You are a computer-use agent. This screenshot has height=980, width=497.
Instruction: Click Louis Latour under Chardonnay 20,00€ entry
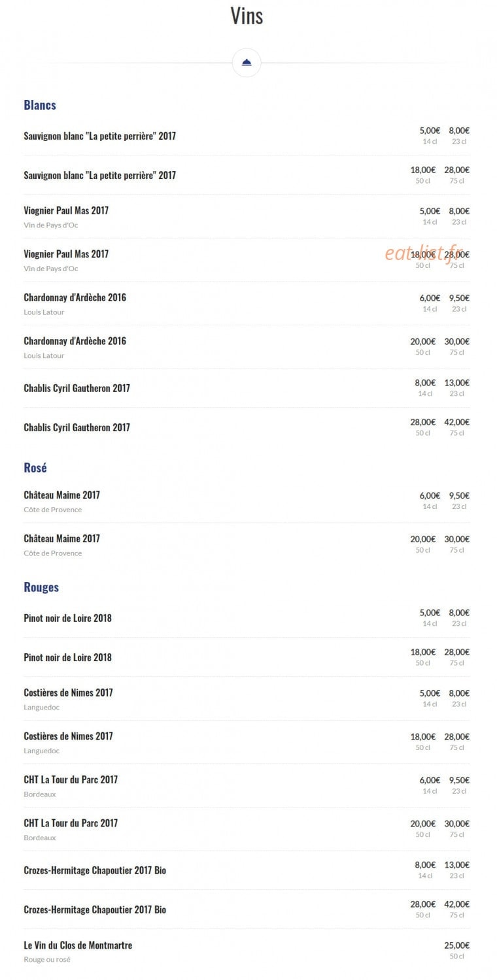44,355
